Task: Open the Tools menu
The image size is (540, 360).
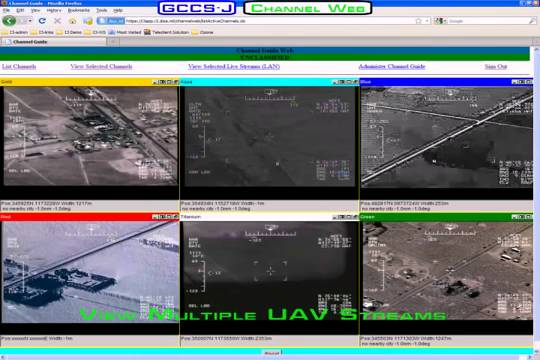Action: [101, 10]
